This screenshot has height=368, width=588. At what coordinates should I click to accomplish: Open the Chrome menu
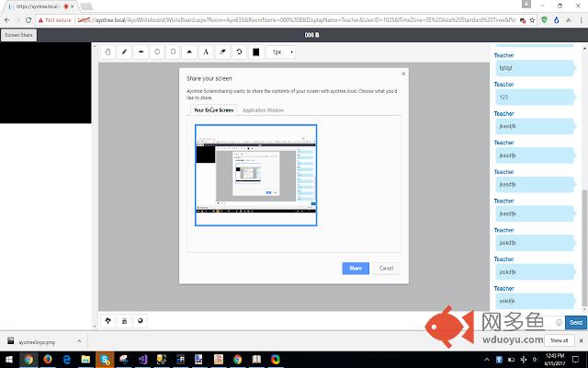click(x=581, y=20)
